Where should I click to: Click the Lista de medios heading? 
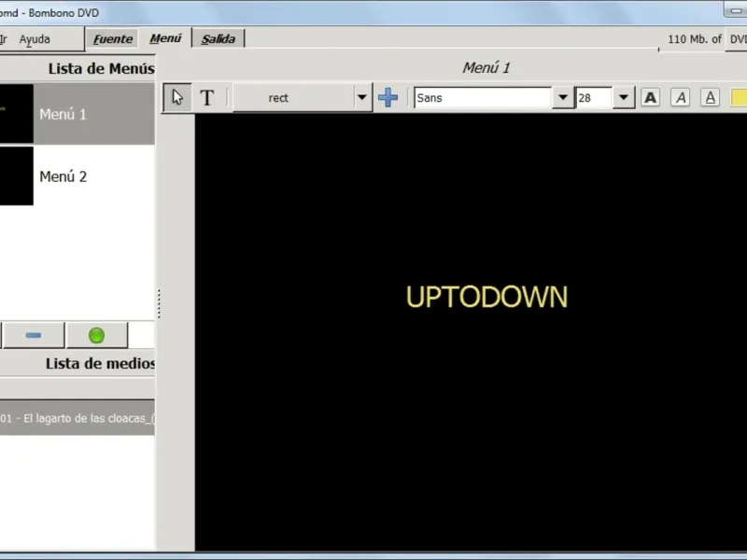[100, 363]
